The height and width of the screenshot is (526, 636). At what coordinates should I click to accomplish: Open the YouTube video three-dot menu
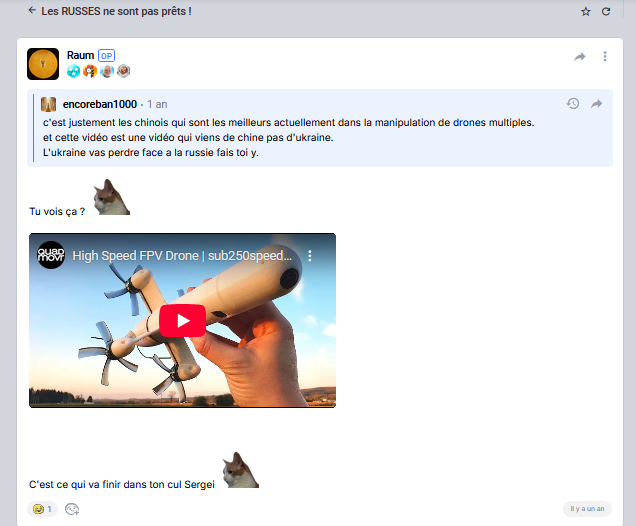[310, 256]
